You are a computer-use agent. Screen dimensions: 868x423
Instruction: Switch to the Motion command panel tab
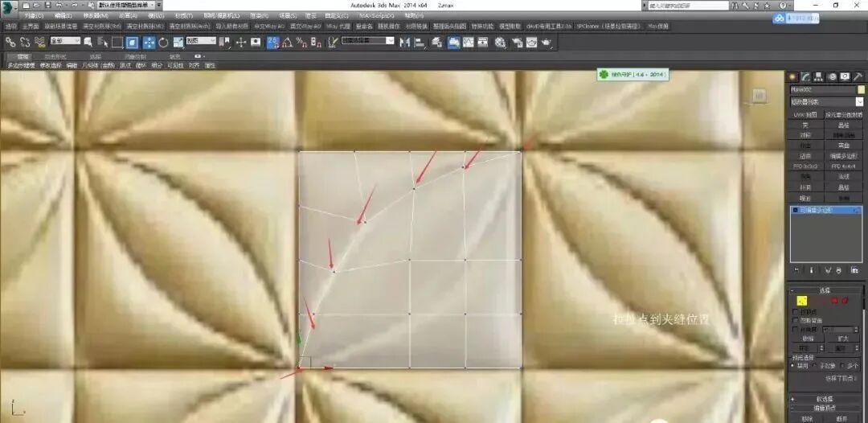tap(832, 76)
